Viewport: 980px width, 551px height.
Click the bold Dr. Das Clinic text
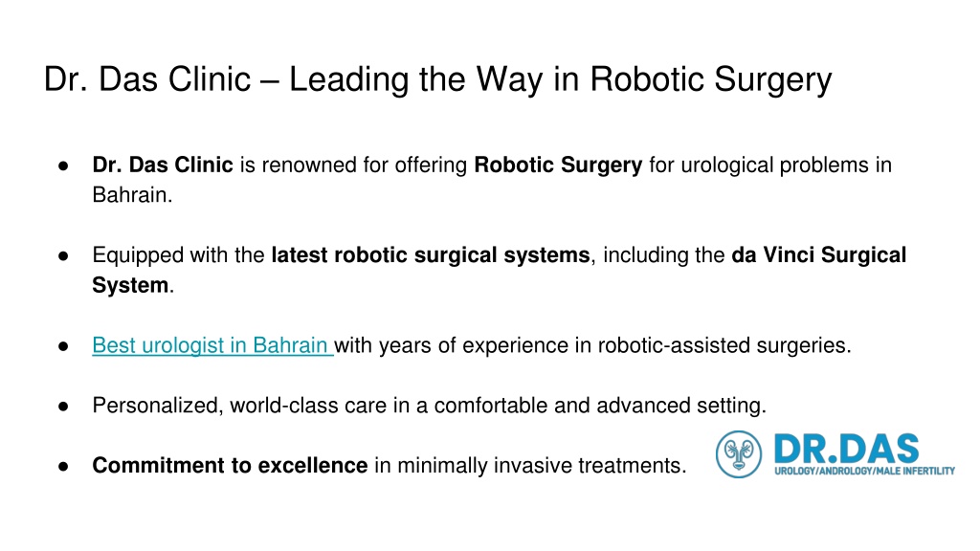[163, 165]
